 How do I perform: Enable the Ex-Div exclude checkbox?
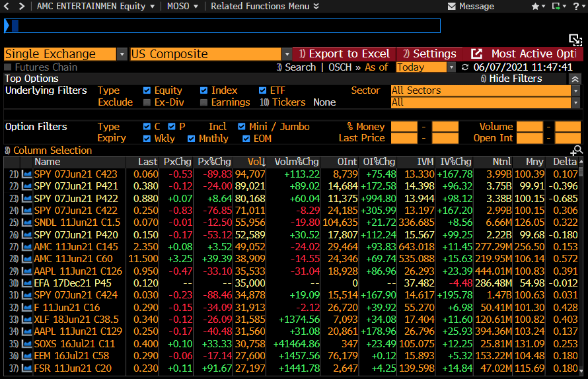pyautogui.click(x=147, y=102)
